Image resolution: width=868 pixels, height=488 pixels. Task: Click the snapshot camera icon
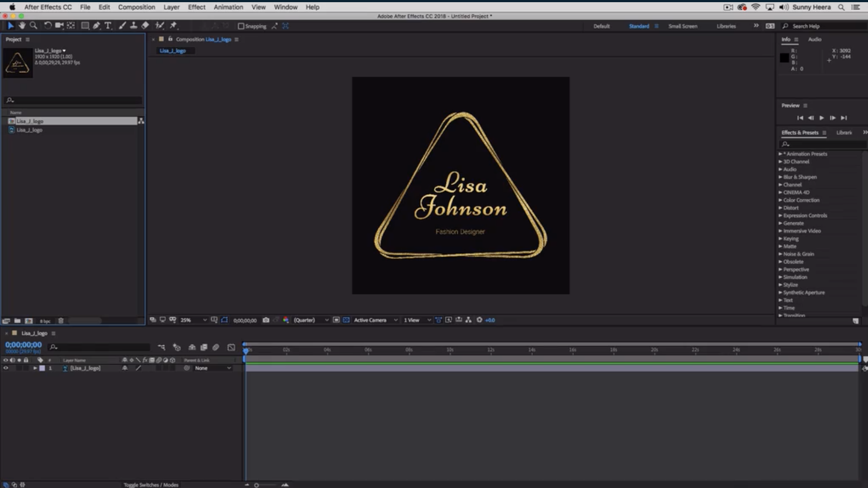point(266,320)
